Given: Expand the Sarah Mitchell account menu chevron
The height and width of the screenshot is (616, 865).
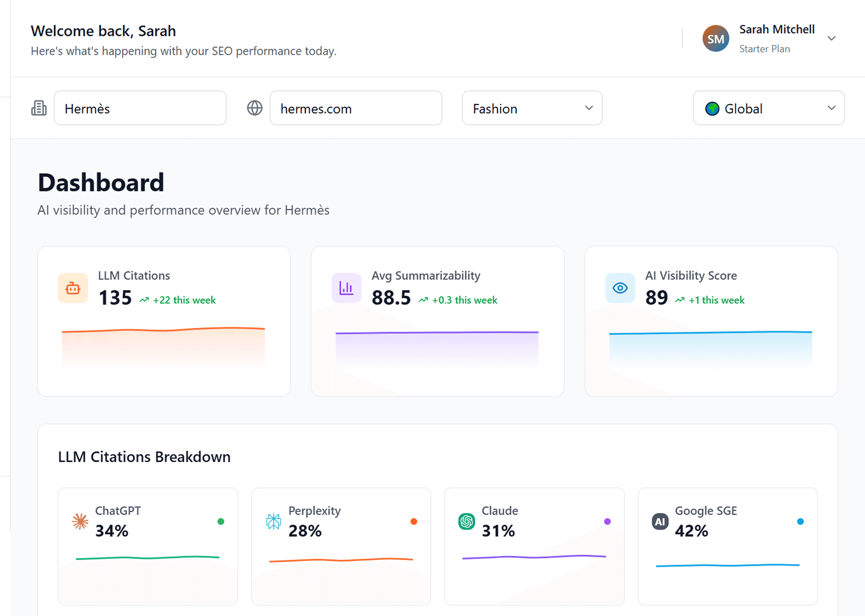Looking at the screenshot, I should 832,38.
